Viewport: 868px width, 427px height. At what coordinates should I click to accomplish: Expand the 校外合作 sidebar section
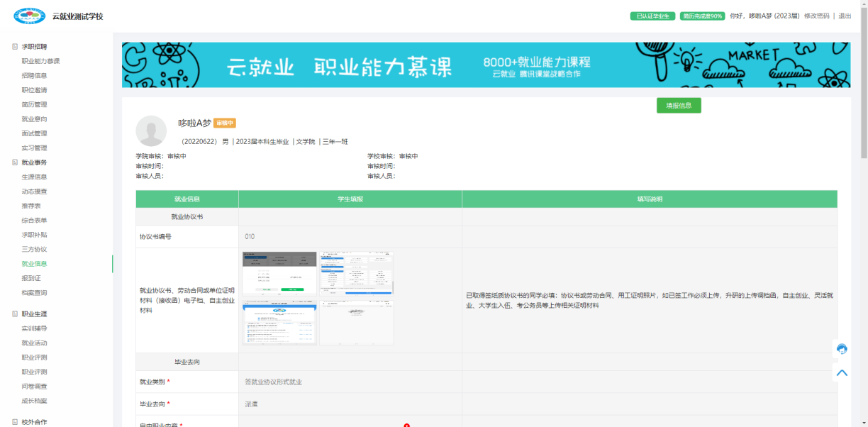(x=15, y=422)
